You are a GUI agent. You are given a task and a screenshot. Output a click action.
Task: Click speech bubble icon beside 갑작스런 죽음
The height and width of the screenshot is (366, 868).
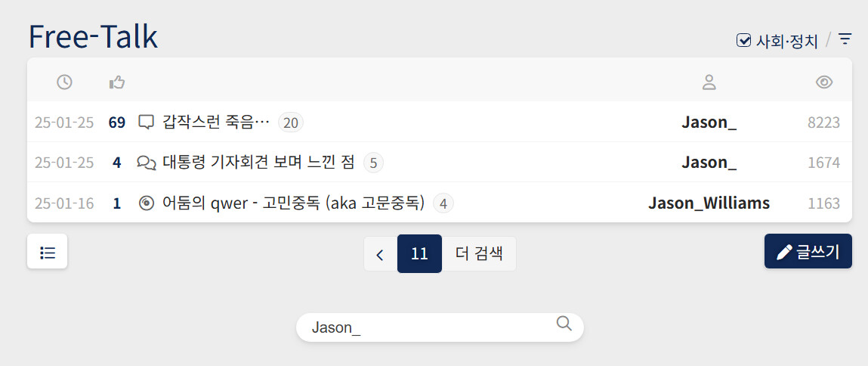coord(147,122)
